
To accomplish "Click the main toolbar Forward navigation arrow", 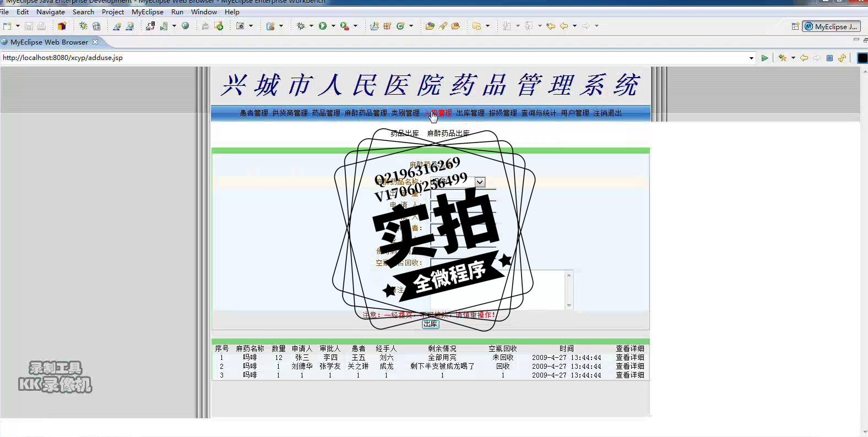I will click(x=586, y=26).
